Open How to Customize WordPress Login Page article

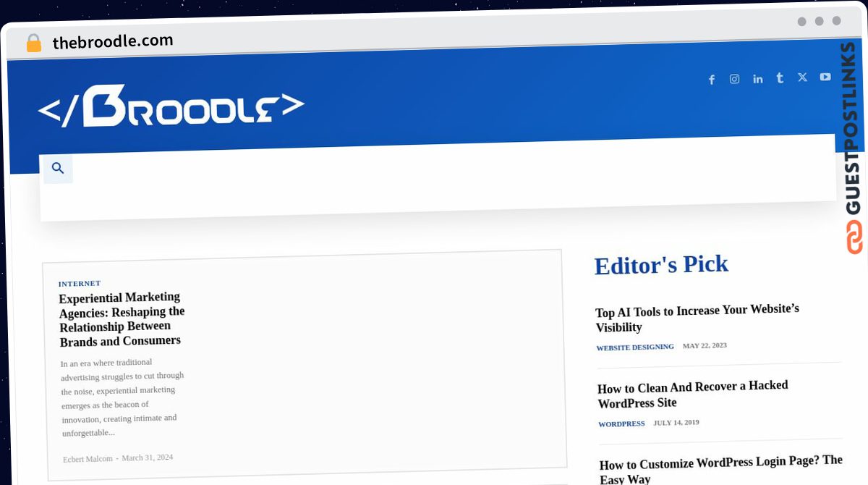tap(721, 469)
